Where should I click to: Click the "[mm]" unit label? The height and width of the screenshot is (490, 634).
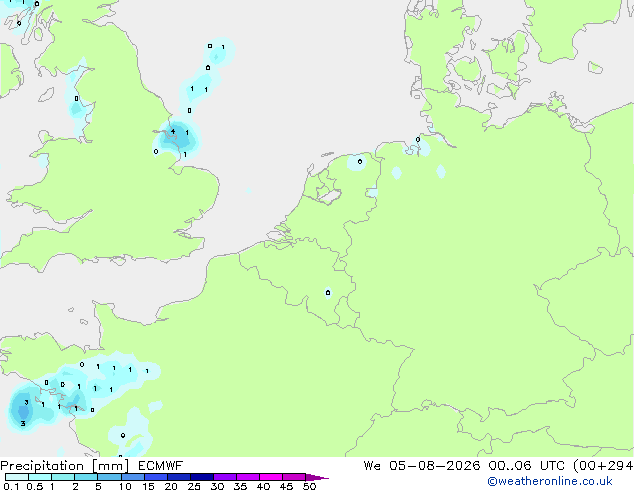111,466
